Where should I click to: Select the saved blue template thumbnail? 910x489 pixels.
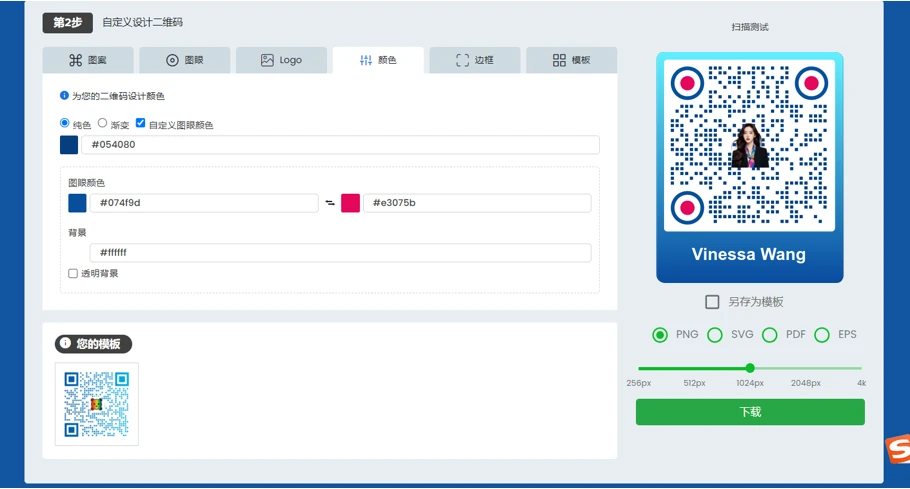96,404
